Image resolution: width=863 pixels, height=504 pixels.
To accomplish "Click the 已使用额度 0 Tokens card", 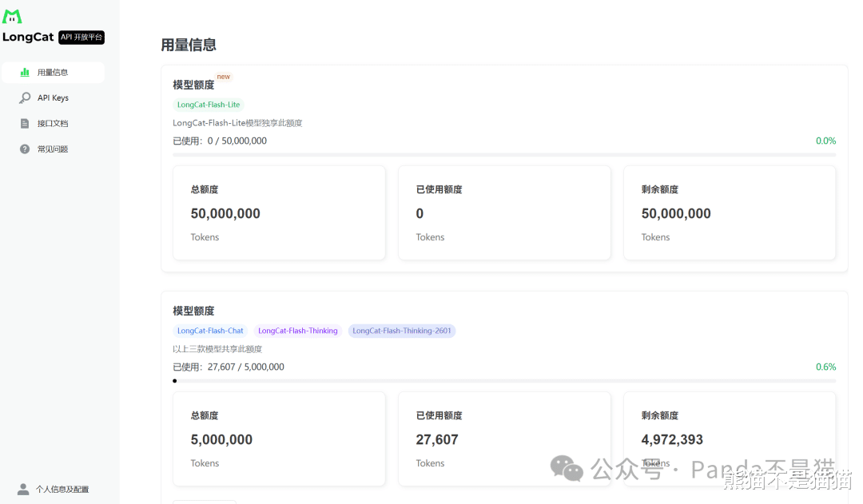I will (x=505, y=213).
